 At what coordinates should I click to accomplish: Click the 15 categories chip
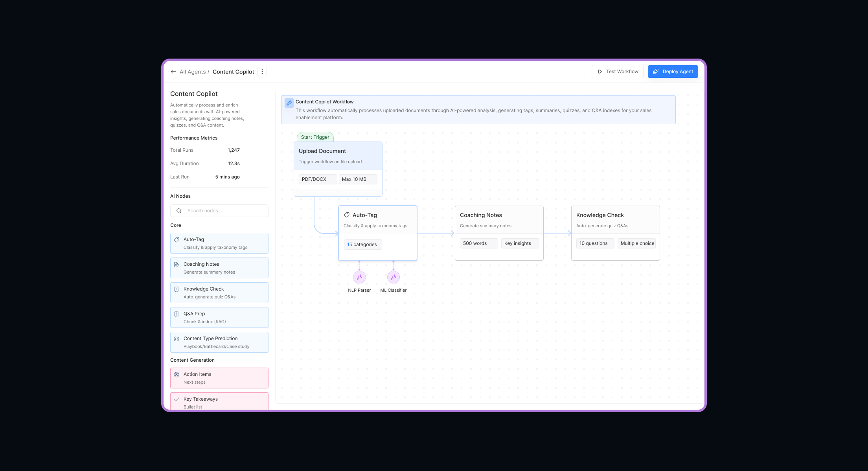point(363,245)
